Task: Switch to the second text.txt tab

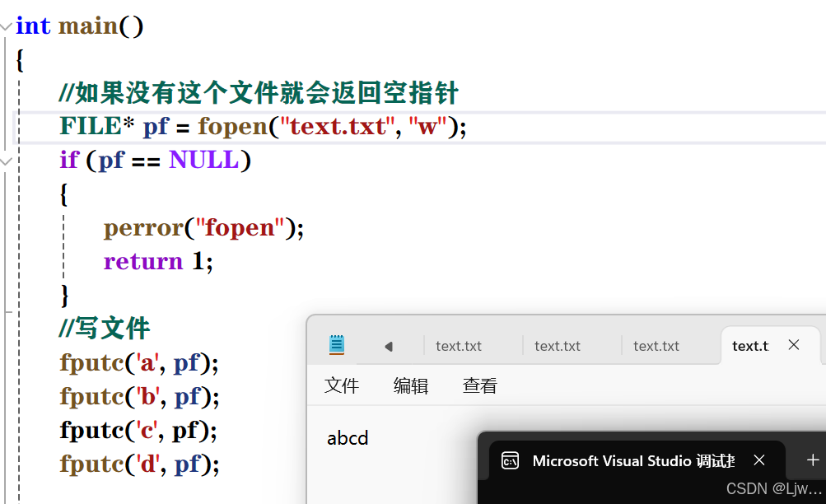Action: pyautogui.click(x=558, y=346)
